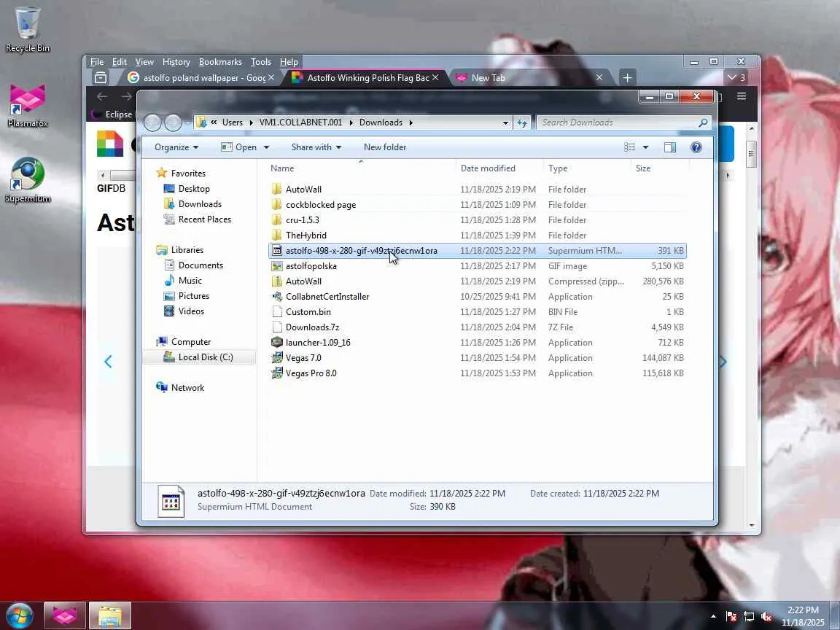Viewport: 840px width, 630px height.
Task: Sort by the Type column header
Action: coord(587,168)
